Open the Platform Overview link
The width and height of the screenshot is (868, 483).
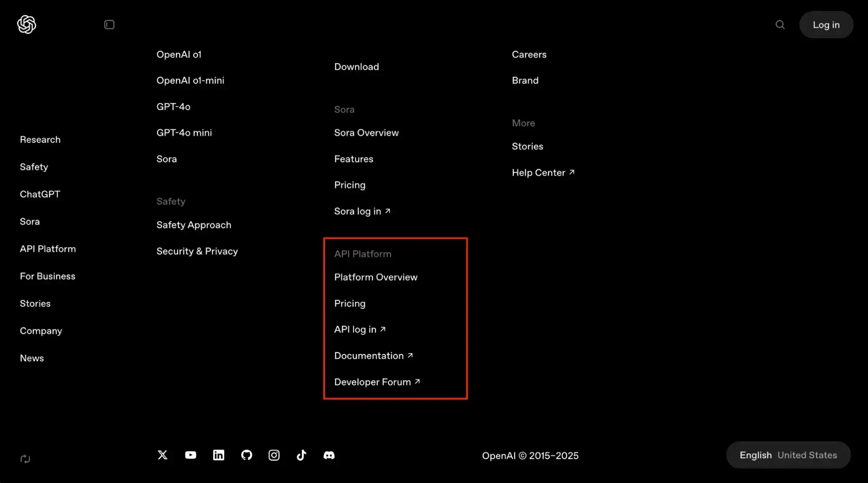pyautogui.click(x=376, y=277)
